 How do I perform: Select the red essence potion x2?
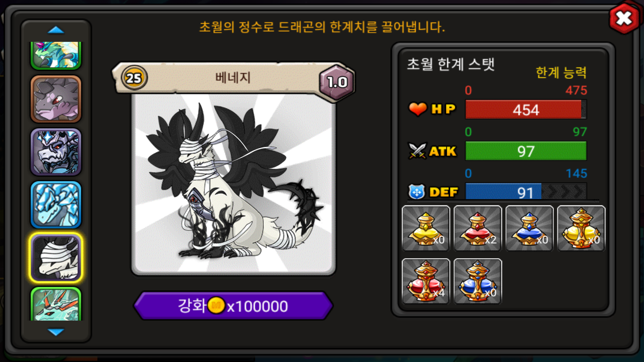[x=478, y=228]
